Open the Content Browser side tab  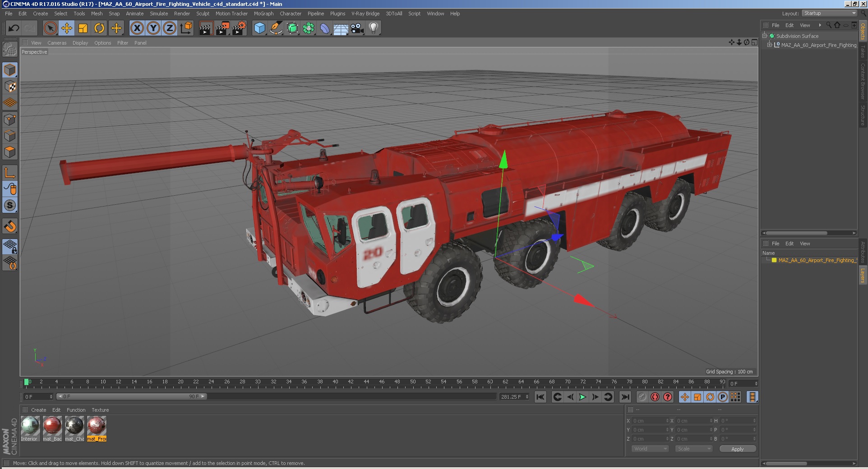(x=863, y=81)
